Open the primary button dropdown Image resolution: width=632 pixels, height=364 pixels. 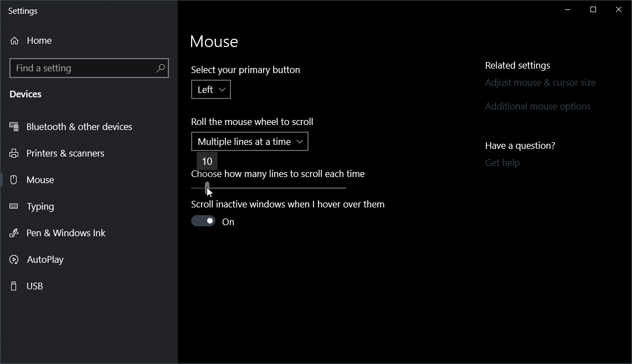(211, 90)
